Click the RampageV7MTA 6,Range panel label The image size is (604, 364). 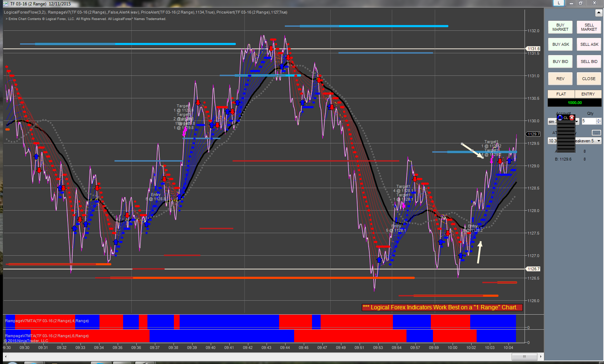[x=47, y=336]
